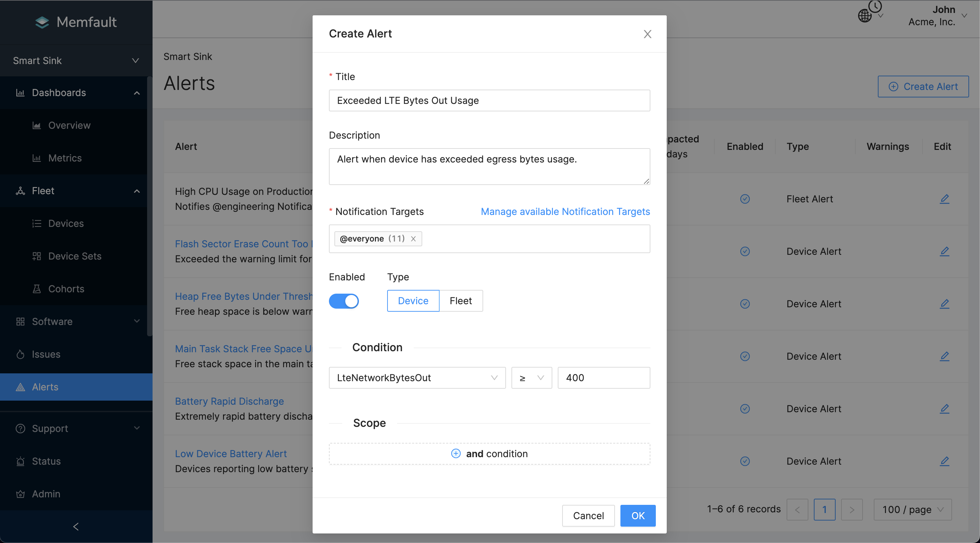Click edit pencil for Battery Rapid Discharge

(944, 409)
